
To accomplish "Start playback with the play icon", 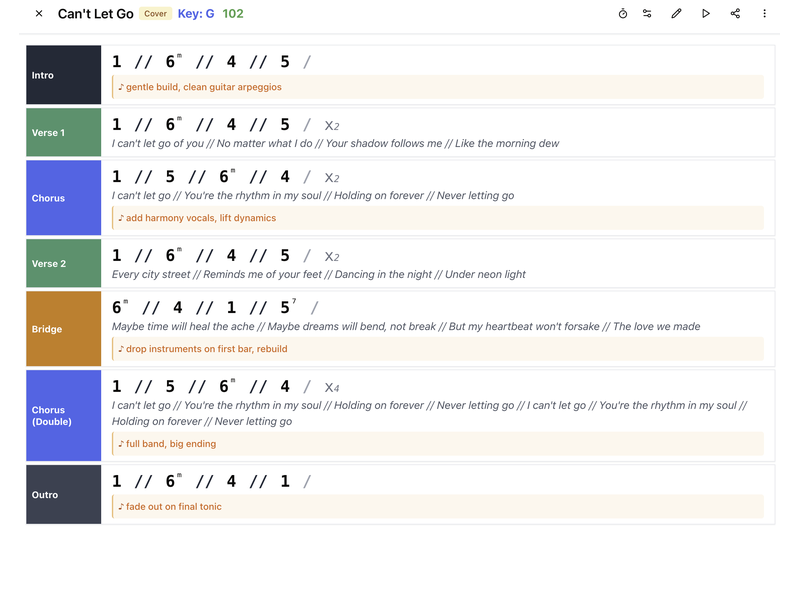I will (705, 13).
